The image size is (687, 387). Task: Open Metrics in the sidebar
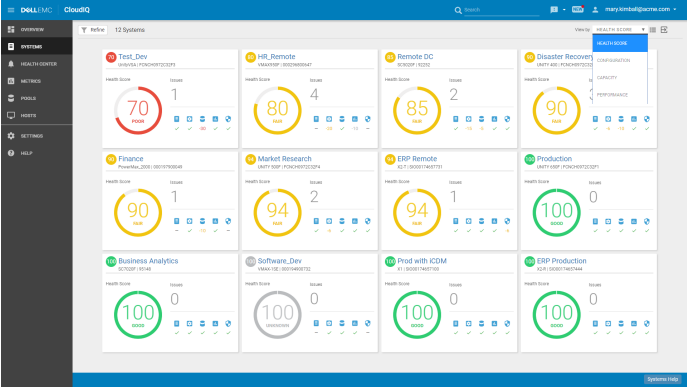(x=37, y=81)
